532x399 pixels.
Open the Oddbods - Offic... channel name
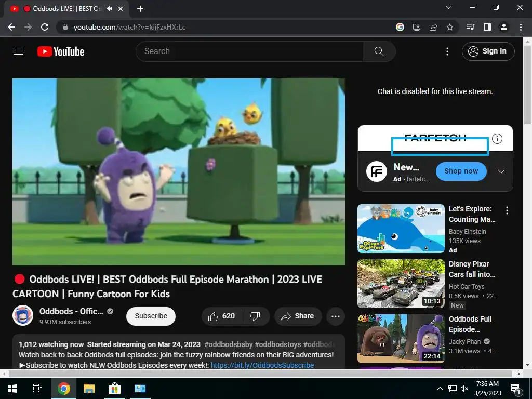click(71, 311)
